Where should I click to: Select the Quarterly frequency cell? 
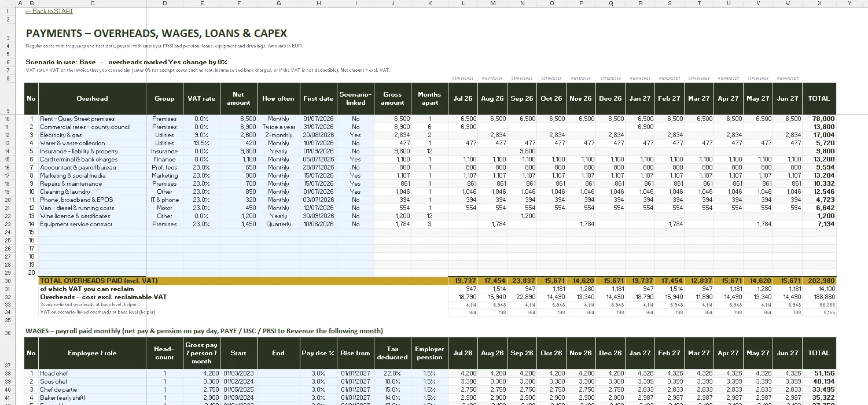(x=278, y=224)
